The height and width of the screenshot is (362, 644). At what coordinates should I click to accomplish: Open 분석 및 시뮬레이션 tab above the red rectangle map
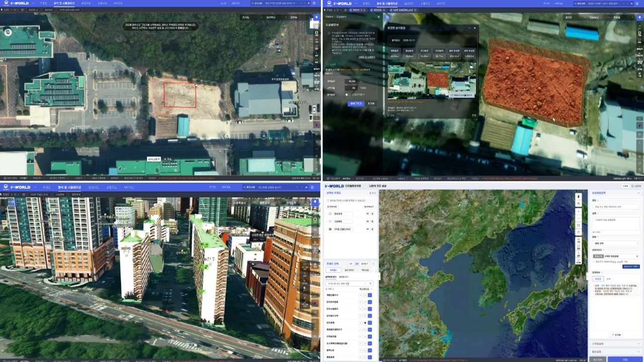[64, 4]
